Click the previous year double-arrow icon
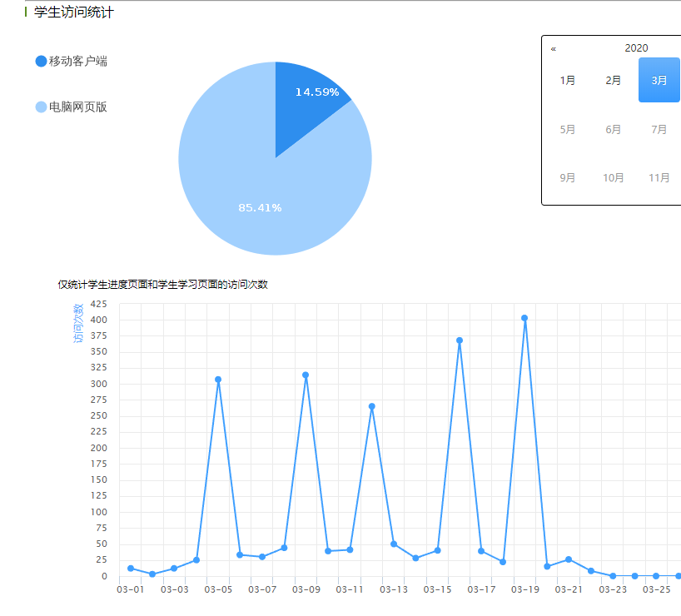Viewport: 681px width, 616px height. (x=554, y=49)
